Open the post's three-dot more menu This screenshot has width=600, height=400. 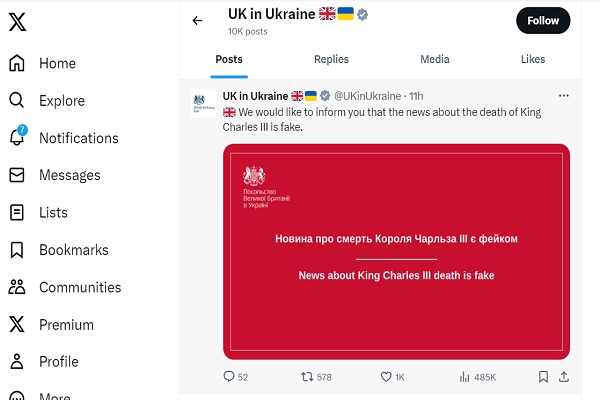tap(564, 96)
